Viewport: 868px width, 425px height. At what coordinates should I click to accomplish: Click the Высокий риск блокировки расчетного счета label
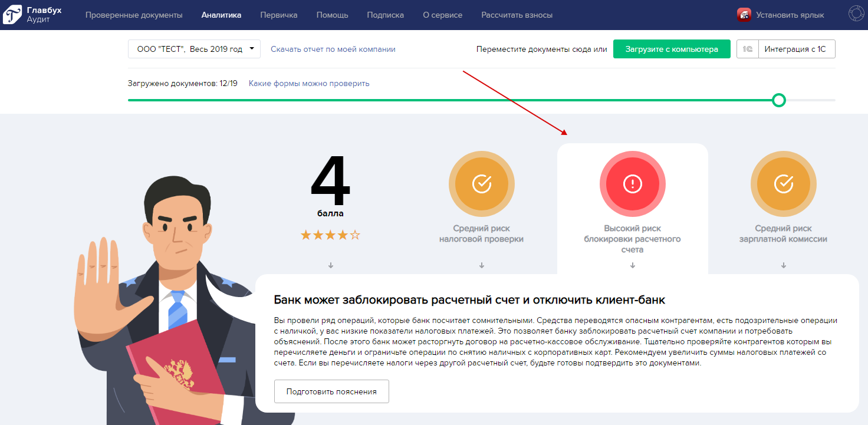point(633,239)
